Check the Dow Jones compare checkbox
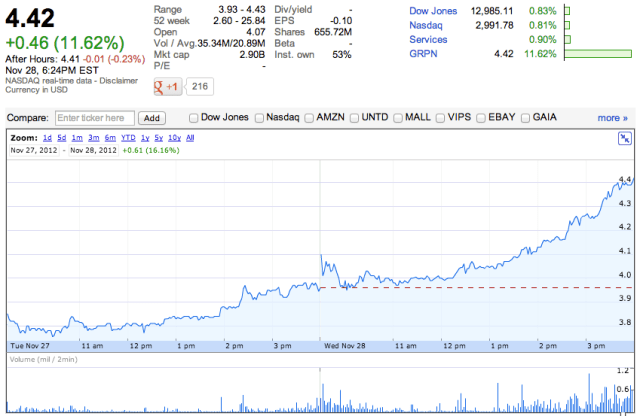Screen dimensions: 640x416 coord(193,118)
